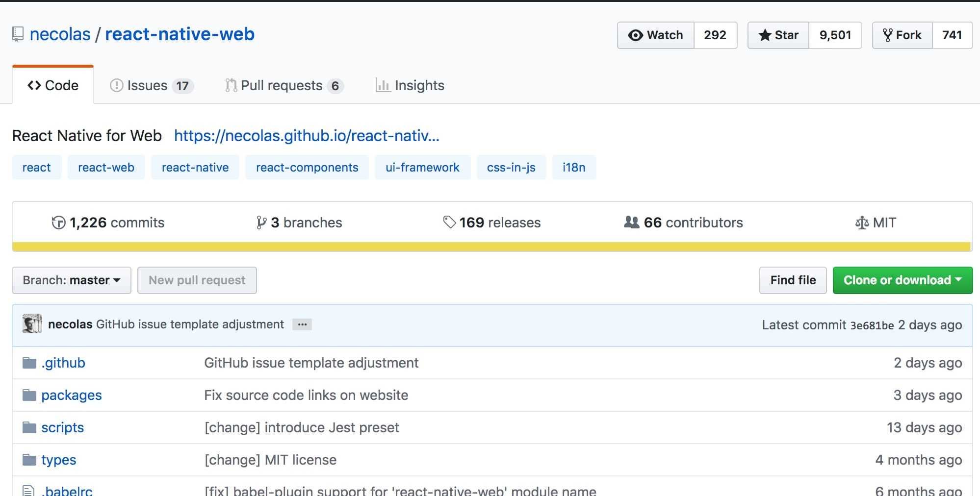Viewport: 980px width, 496px height.
Task: View the MIT license link
Action: pos(876,223)
